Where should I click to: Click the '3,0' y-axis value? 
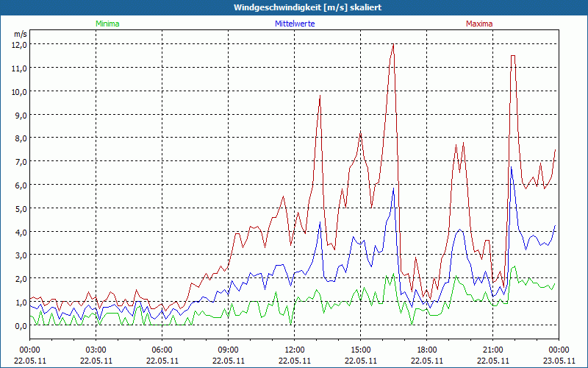22,255
